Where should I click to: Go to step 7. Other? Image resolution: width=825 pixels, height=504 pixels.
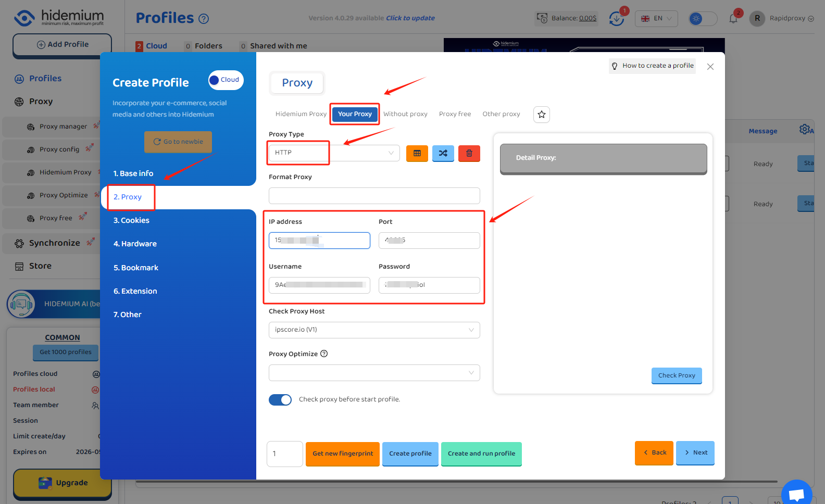click(x=128, y=314)
